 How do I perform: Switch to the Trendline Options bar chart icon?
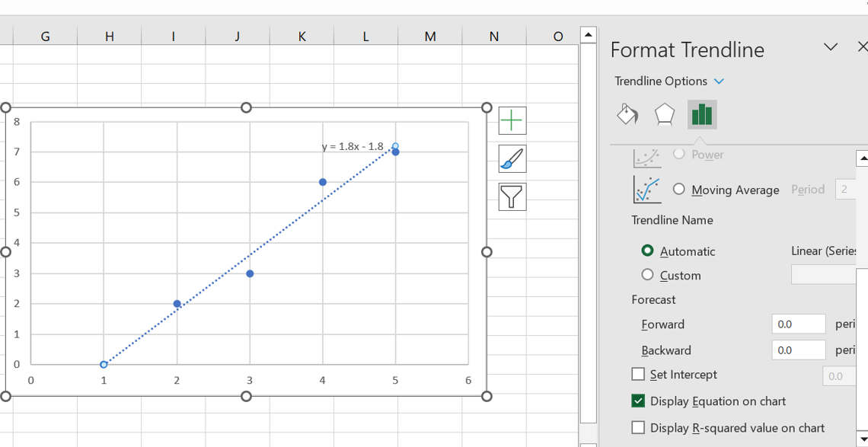pyautogui.click(x=701, y=115)
